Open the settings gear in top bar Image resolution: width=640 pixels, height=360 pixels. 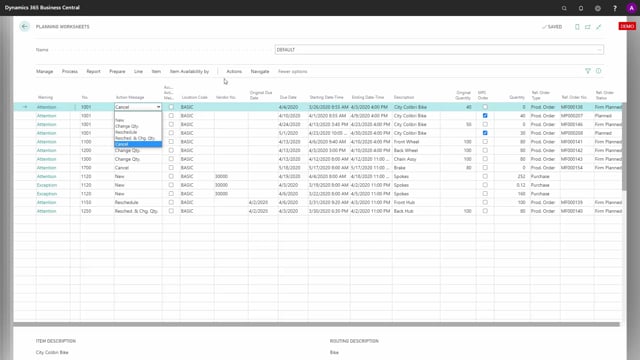click(x=598, y=8)
